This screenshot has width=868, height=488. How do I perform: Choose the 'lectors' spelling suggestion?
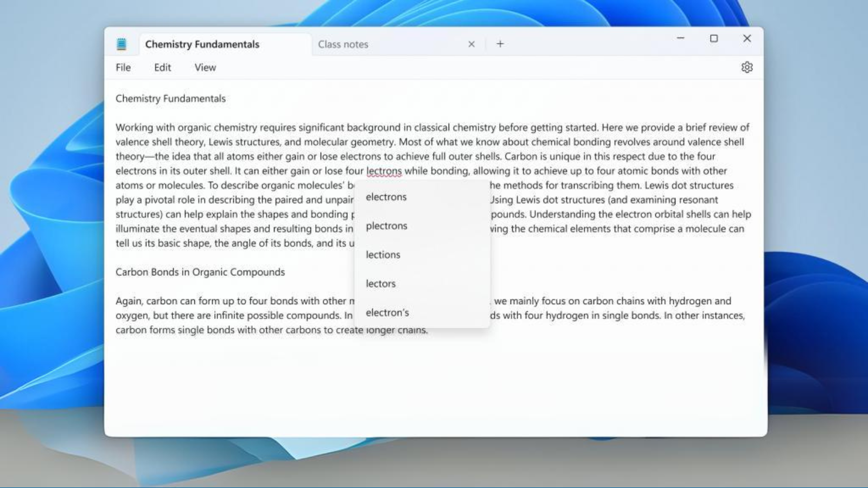pyautogui.click(x=422, y=284)
